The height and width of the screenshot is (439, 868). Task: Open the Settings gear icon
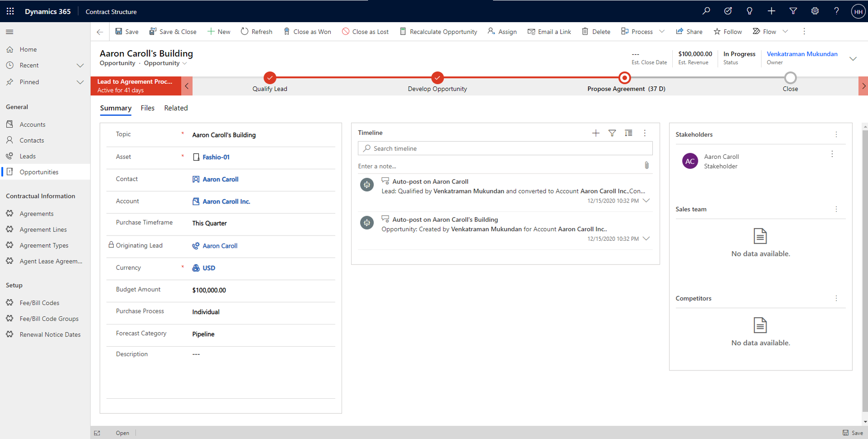pyautogui.click(x=815, y=11)
